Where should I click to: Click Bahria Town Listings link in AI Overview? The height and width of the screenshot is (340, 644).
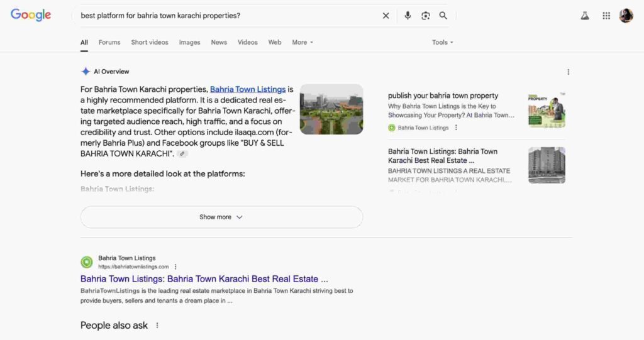point(248,89)
